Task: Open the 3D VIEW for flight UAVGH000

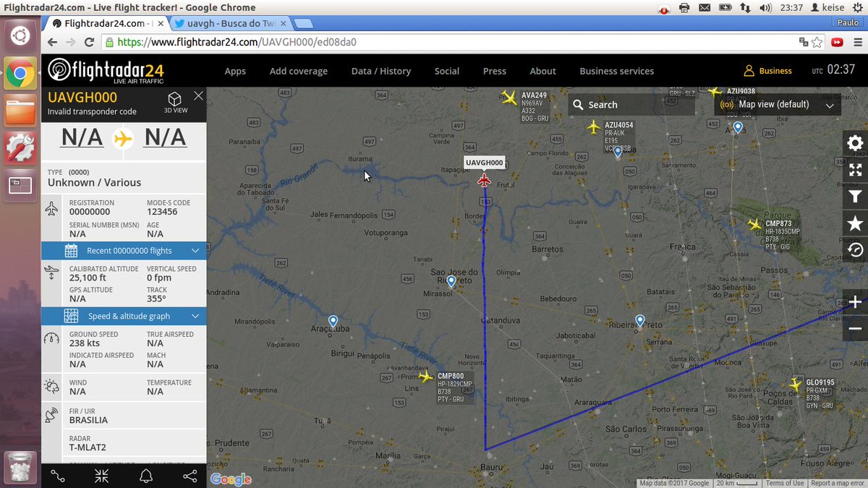Action: (x=176, y=102)
